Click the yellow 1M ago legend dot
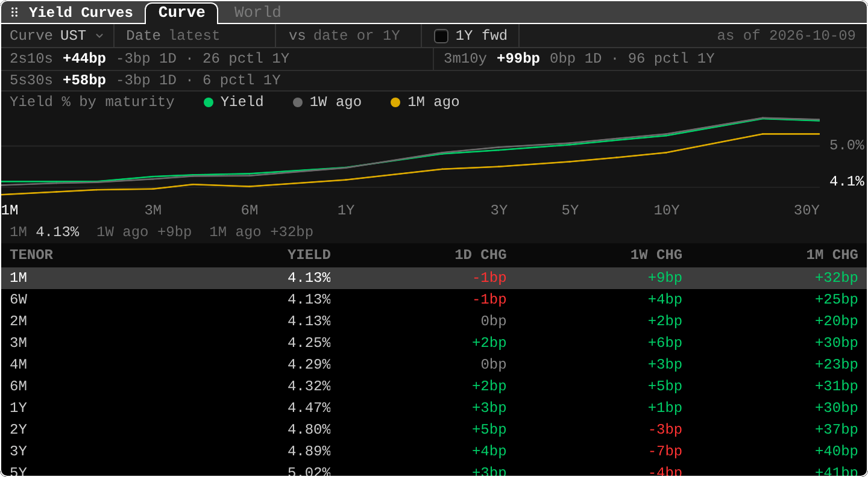This screenshot has width=868, height=477. coord(395,102)
